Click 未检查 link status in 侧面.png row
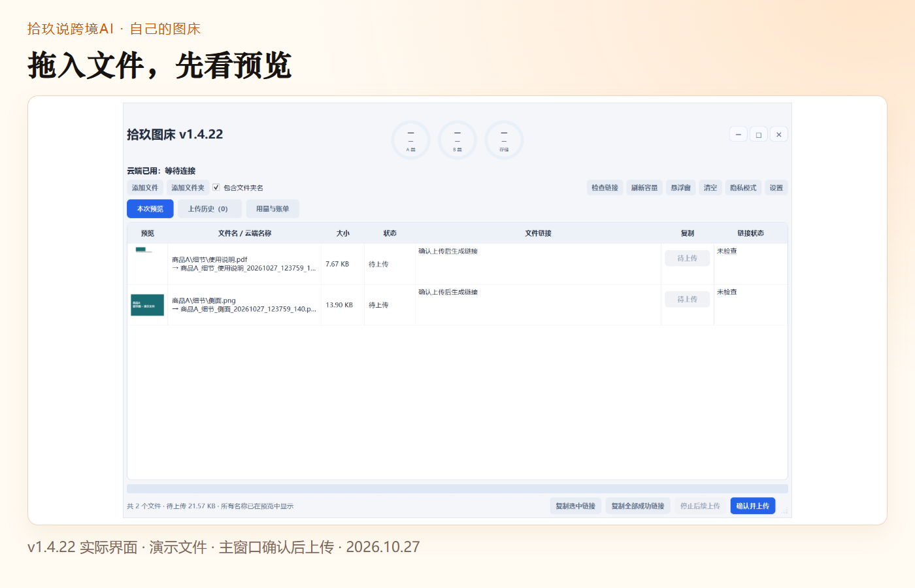 727,292
